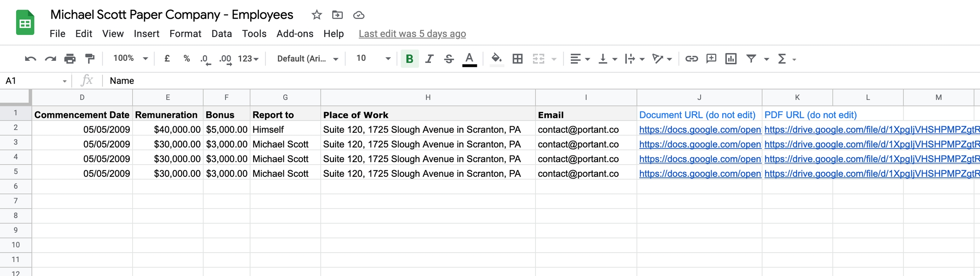Screen dimensions: 980x276
Task: Open the zoom level 100% dropdown
Action: [130, 59]
